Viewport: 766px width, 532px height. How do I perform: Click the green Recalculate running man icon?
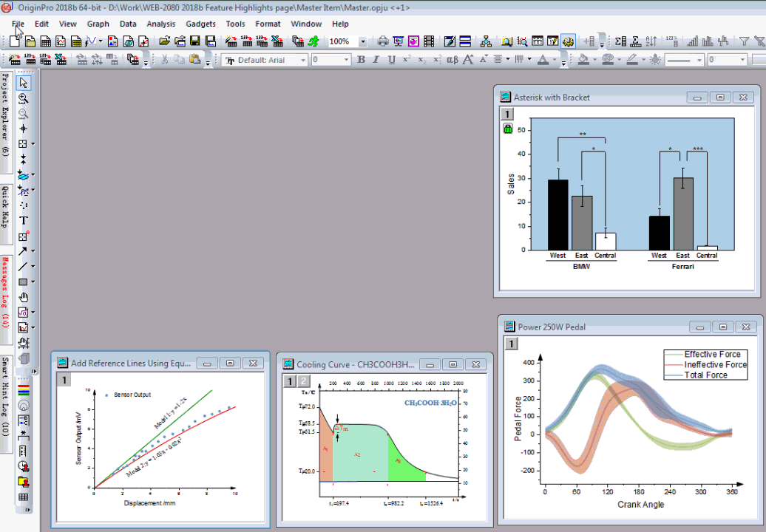[x=313, y=41]
